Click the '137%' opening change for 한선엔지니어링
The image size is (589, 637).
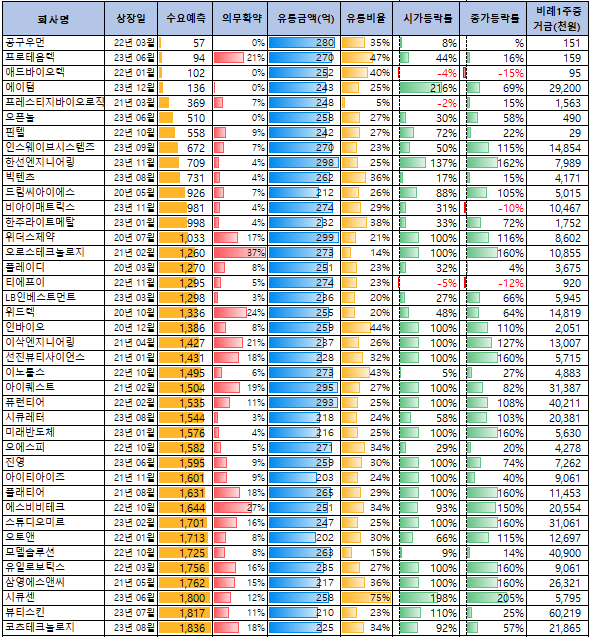[426, 163]
